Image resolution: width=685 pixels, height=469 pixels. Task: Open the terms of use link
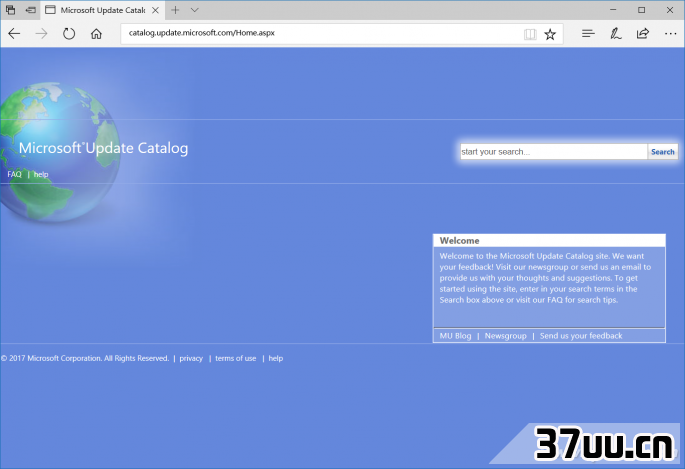pos(235,358)
